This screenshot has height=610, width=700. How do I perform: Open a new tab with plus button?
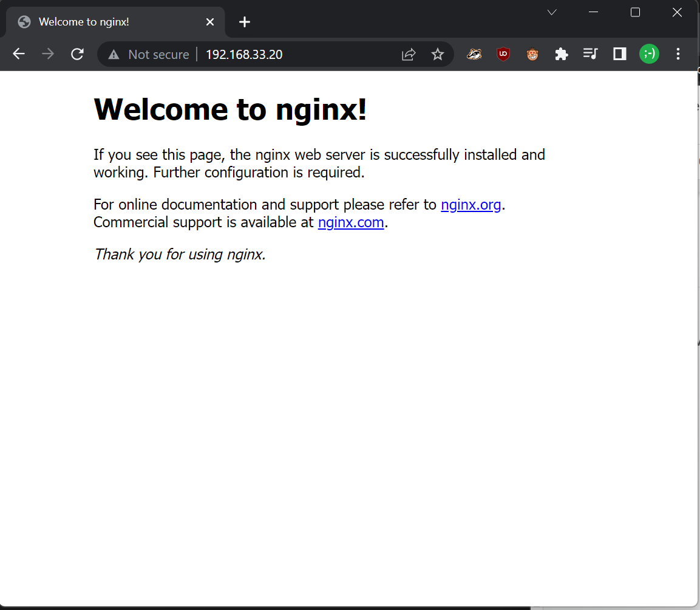pyautogui.click(x=245, y=22)
